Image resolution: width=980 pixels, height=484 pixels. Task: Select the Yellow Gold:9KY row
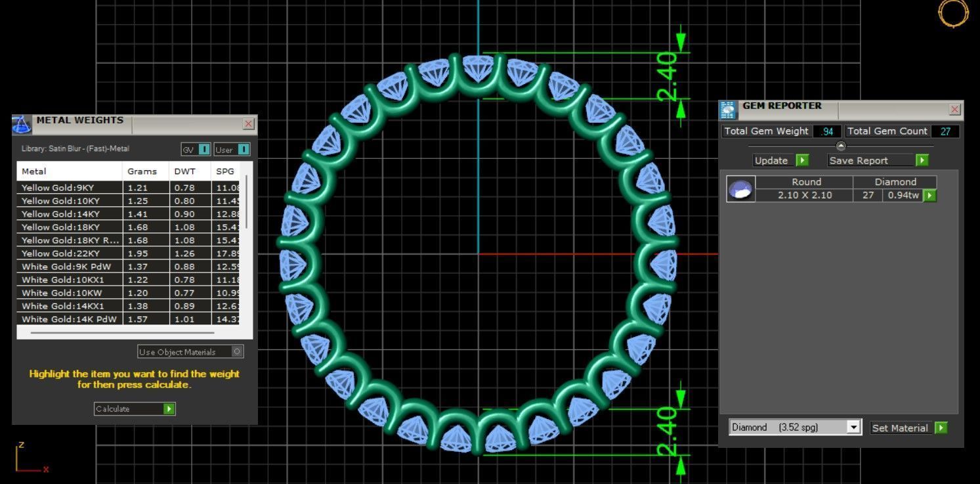128,188
